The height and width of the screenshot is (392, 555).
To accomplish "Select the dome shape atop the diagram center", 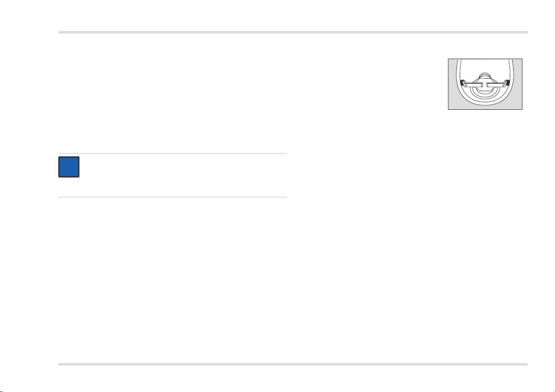I will [x=485, y=75].
